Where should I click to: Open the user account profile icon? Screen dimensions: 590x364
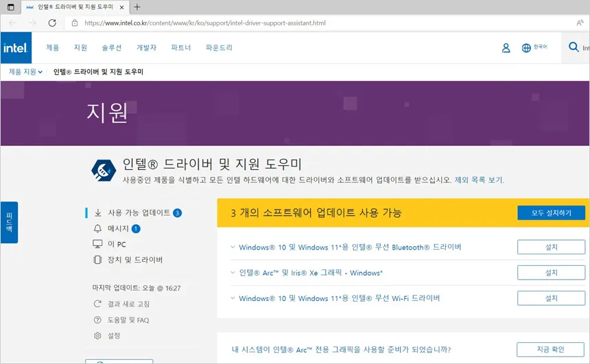[x=506, y=48]
